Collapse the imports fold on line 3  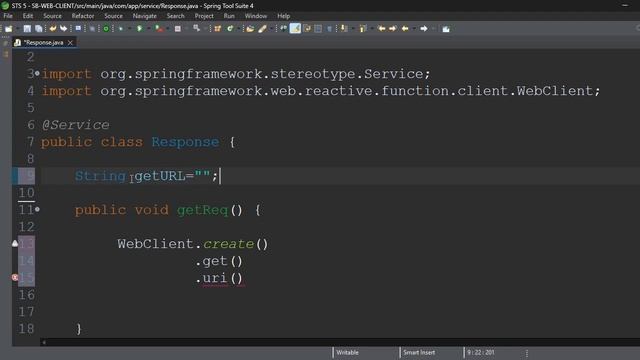coord(37,73)
